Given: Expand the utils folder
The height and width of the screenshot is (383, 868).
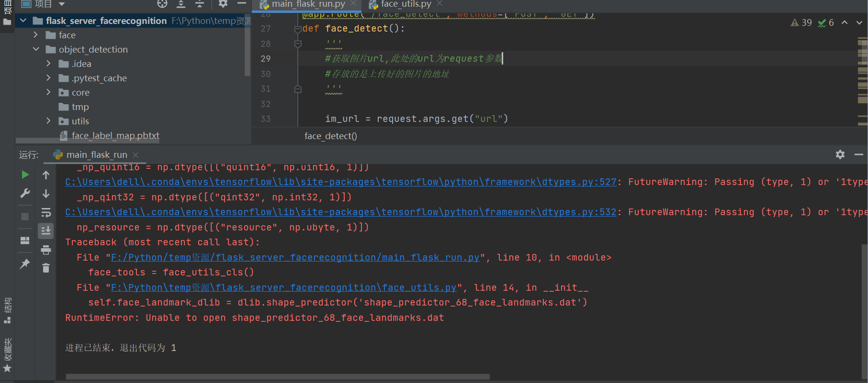Looking at the screenshot, I should pos(48,121).
